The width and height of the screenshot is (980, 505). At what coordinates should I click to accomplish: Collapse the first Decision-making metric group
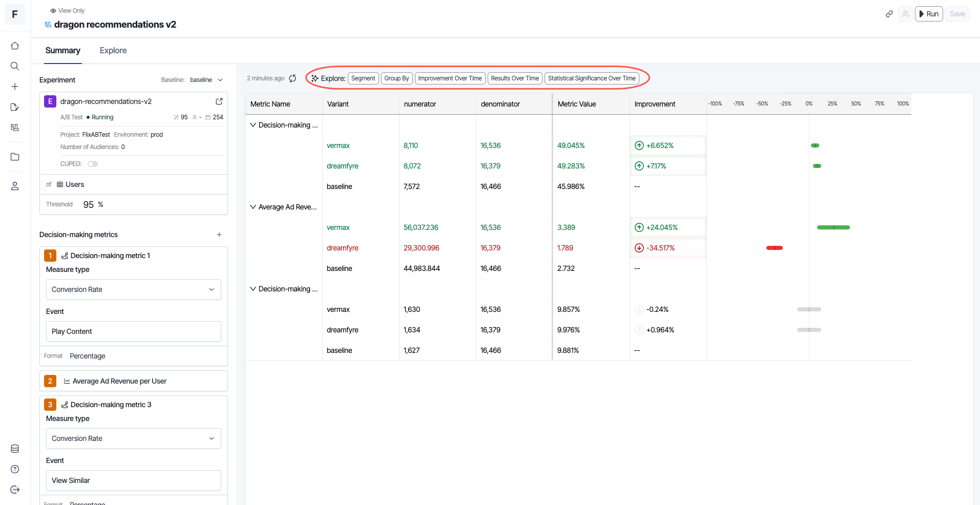pyautogui.click(x=253, y=125)
